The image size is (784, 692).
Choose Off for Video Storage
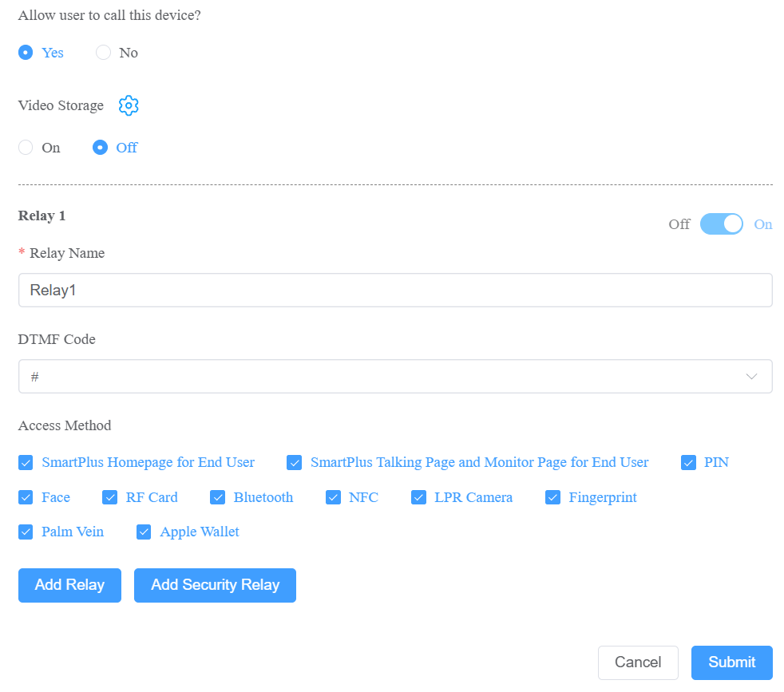pyautogui.click(x=100, y=148)
